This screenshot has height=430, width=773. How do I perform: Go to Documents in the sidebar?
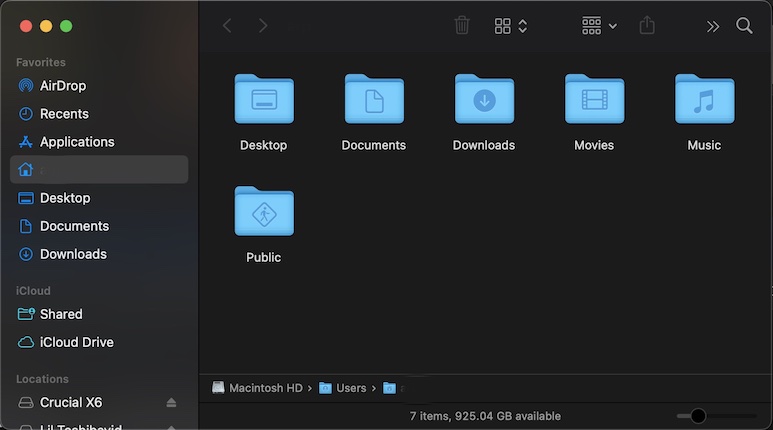[x=99, y=226]
